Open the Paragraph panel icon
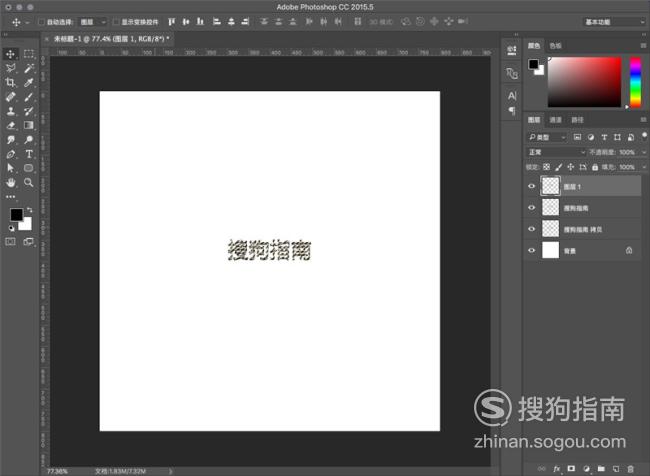 [x=512, y=111]
